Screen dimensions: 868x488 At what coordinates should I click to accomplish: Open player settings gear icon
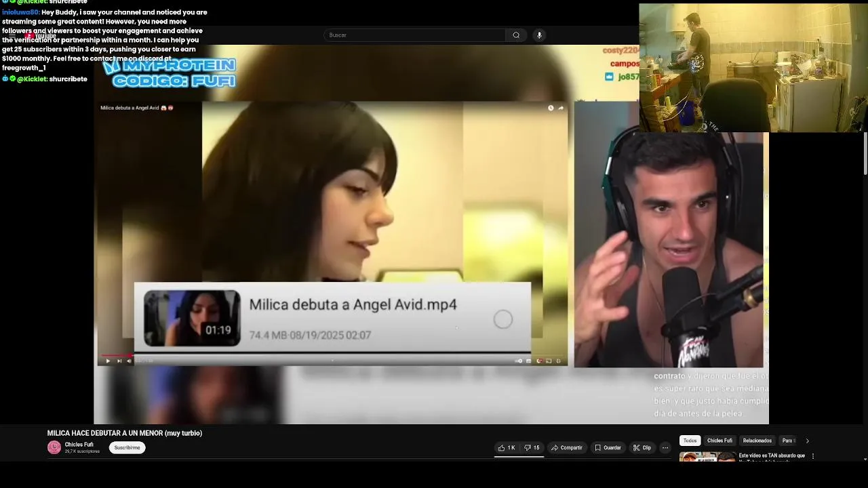(539, 361)
